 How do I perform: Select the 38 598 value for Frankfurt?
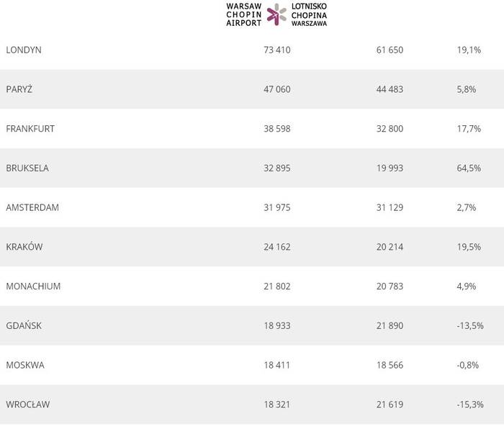point(277,129)
